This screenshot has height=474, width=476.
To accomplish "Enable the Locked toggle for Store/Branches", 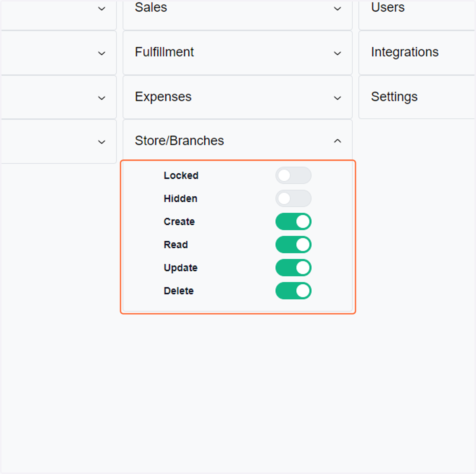I will pos(294,175).
